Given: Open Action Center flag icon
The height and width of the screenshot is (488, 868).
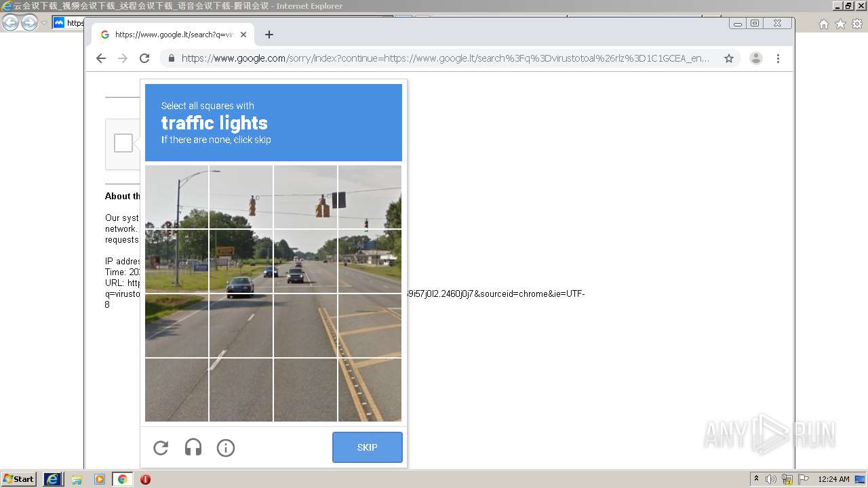Looking at the screenshot, I should [x=803, y=479].
